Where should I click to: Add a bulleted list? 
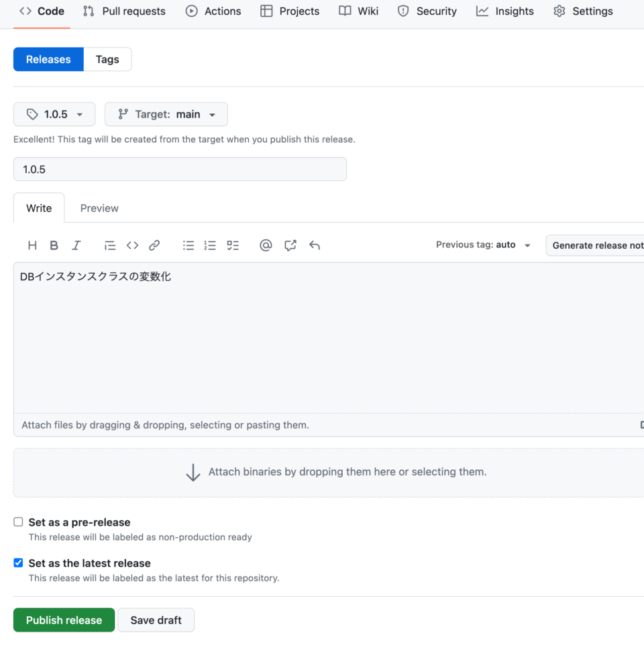click(188, 245)
